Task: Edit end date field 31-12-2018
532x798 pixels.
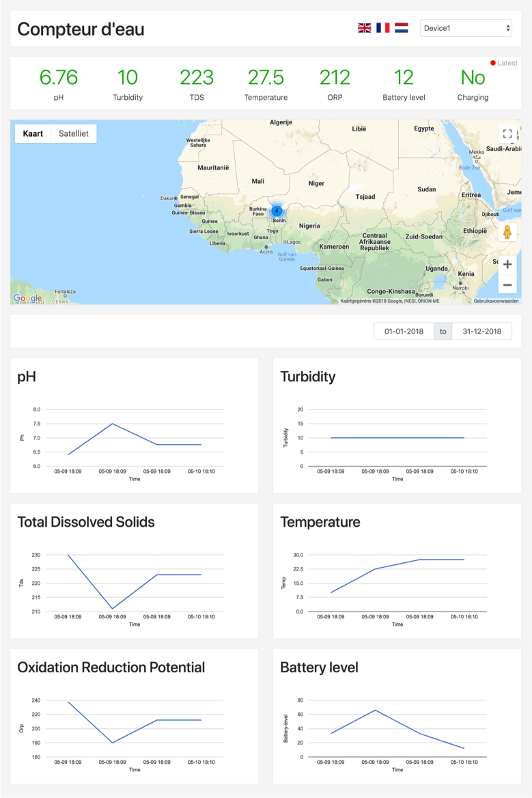Action: (x=481, y=331)
